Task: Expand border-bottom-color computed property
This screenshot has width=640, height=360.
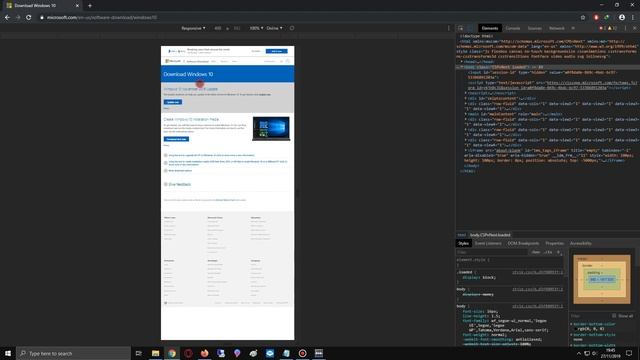Action: click(571, 324)
